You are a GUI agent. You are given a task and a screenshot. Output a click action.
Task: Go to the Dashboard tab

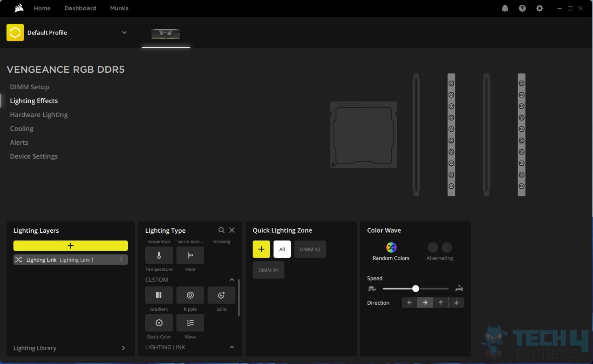(x=80, y=8)
